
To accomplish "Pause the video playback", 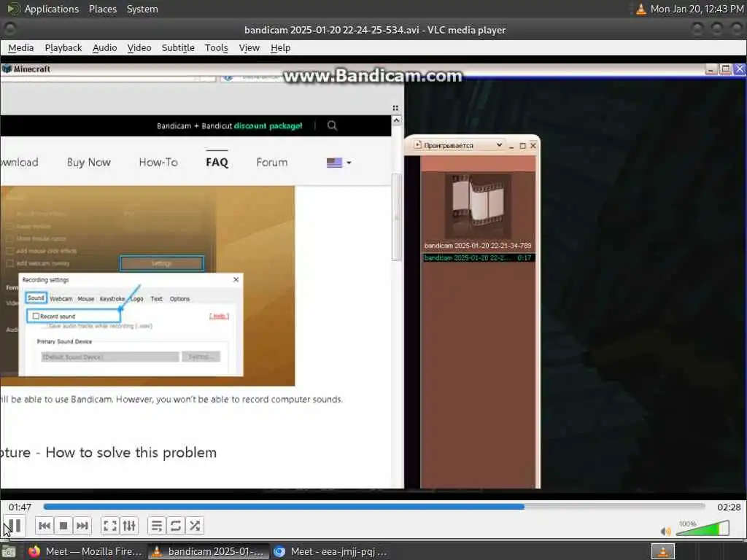I will pos(14,526).
